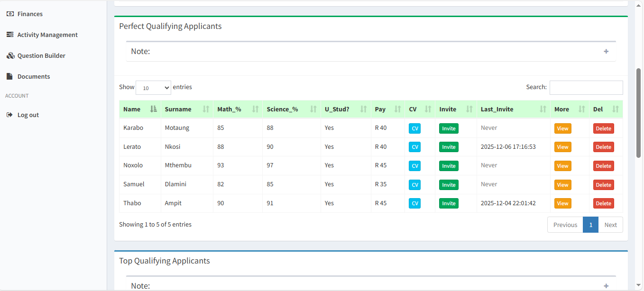Image resolution: width=644 pixels, height=291 pixels.
Task: Open the show entries count dropdown
Action: [x=153, y=88]
